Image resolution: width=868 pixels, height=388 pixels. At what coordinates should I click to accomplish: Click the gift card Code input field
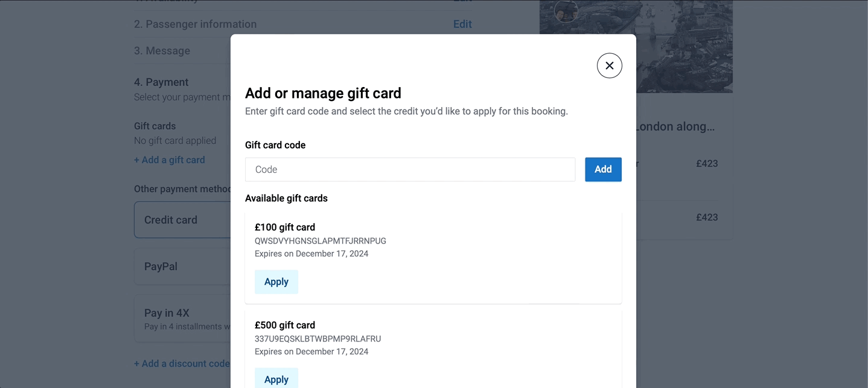(410, 169)
